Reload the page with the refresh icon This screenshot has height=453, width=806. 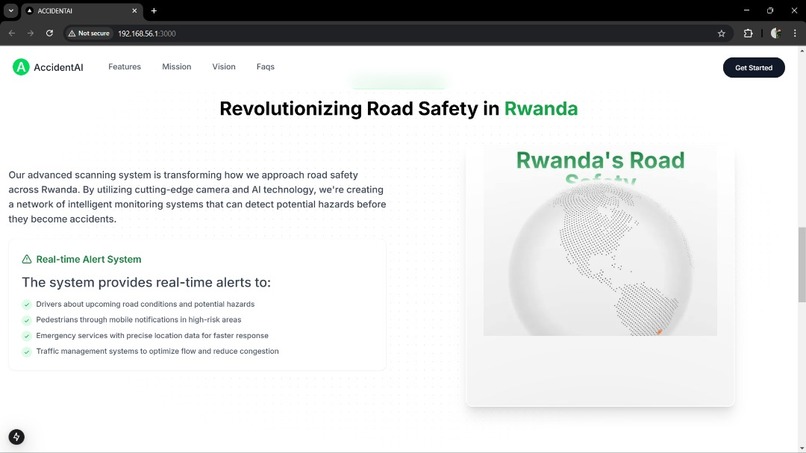pyautogui.click(x=49, y=33)
